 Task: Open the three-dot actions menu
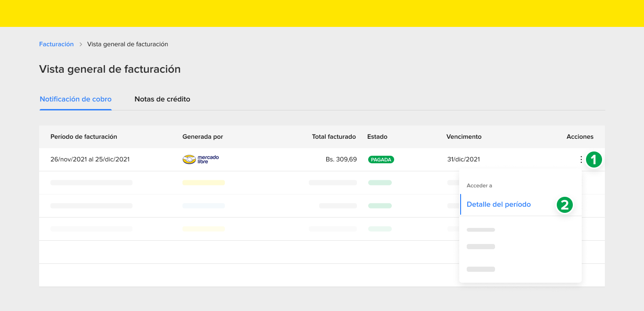click(581, 160)
